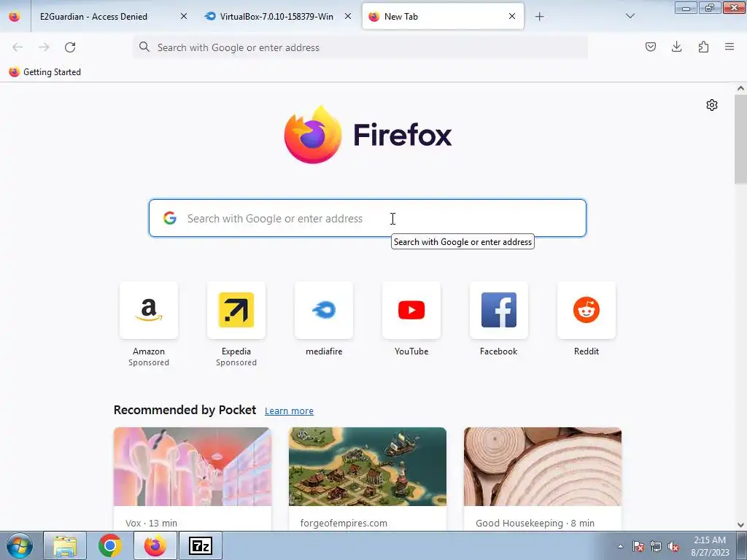Open the Firefox application menu
747x560 pixels.
(729, 47)
